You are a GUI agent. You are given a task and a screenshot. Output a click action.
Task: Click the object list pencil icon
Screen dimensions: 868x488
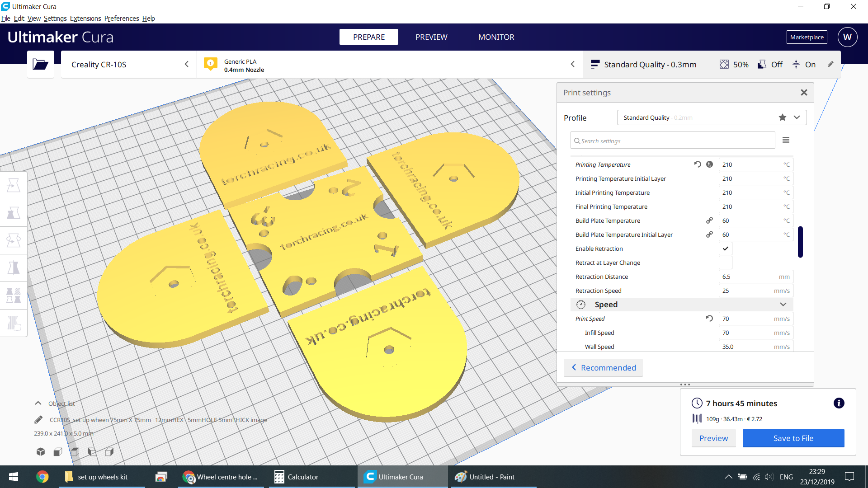tap(38, 420)
